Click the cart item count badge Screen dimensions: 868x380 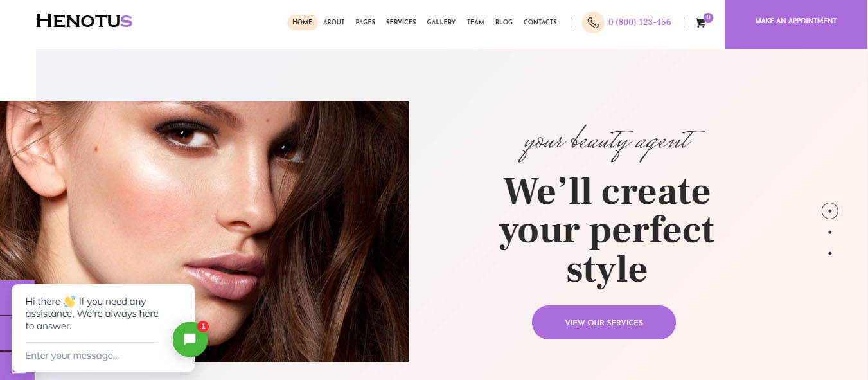(708, 17)
